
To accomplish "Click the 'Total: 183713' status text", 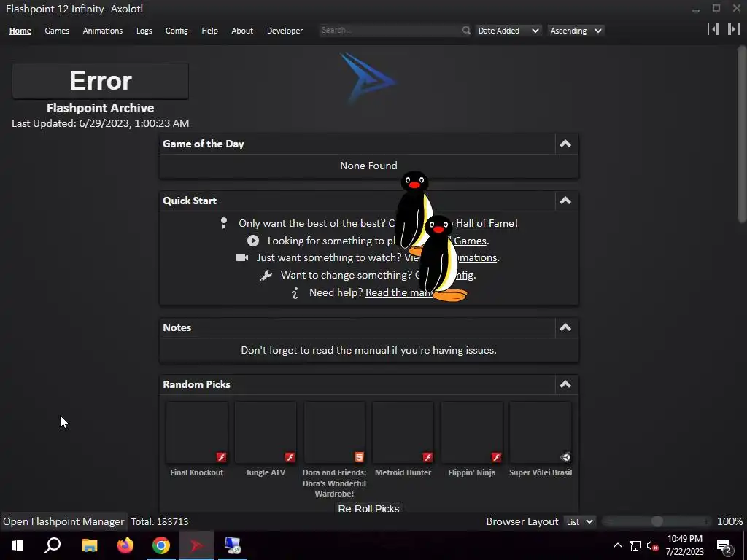I will [x=160, y=521].
